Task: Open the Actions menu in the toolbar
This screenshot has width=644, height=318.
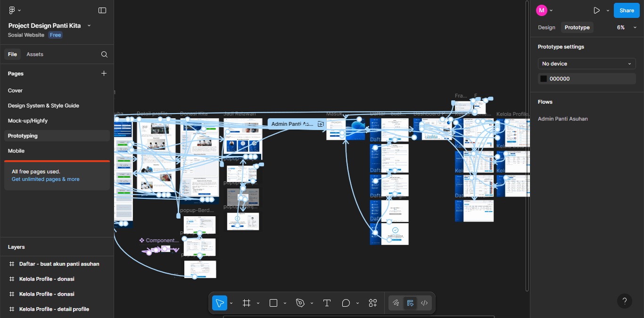Action: [373, 303]
